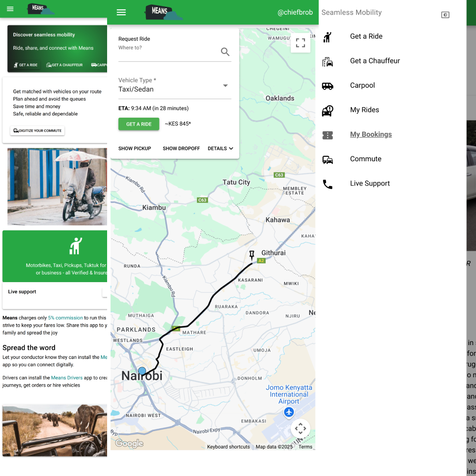Click the Jomo Kenyatta airport marker

coord(289,412)
